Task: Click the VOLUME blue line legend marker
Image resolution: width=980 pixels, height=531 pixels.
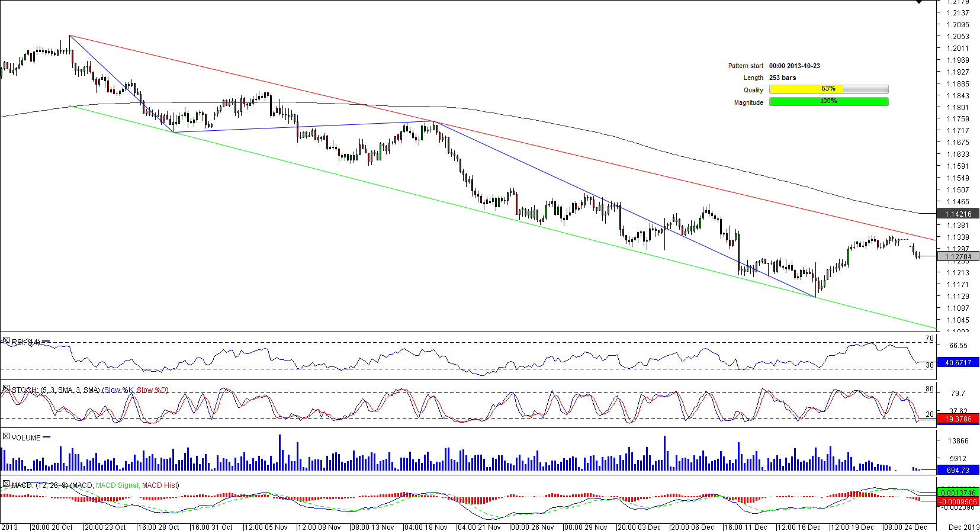Action: 47,437
